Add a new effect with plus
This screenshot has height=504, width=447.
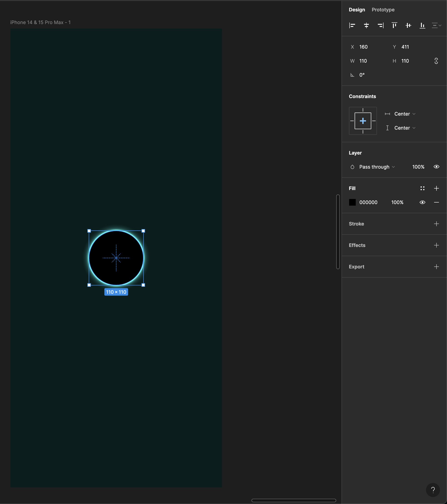click(436, 245)
